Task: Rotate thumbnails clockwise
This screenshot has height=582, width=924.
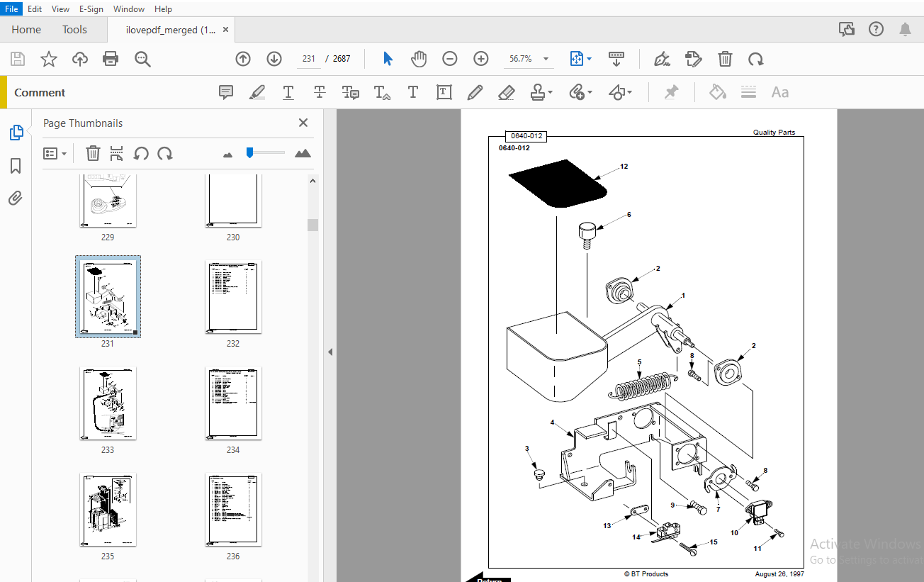Action: [x=165, y=153]
